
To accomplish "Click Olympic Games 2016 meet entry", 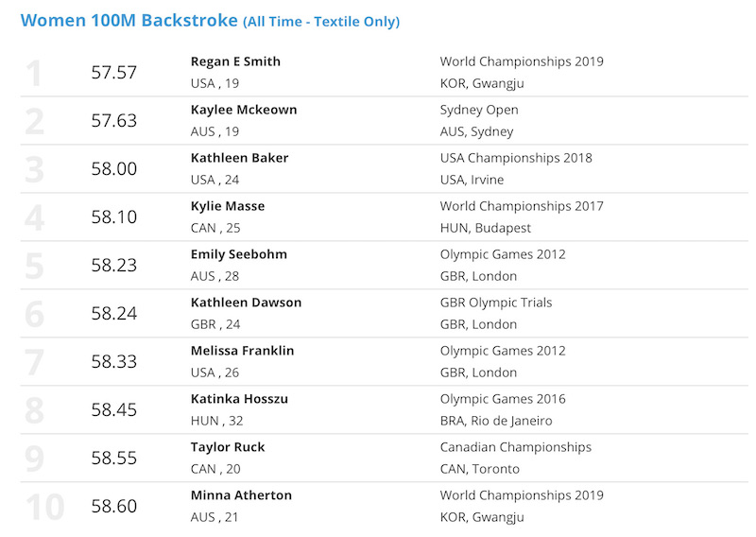I will pos(503,400).
